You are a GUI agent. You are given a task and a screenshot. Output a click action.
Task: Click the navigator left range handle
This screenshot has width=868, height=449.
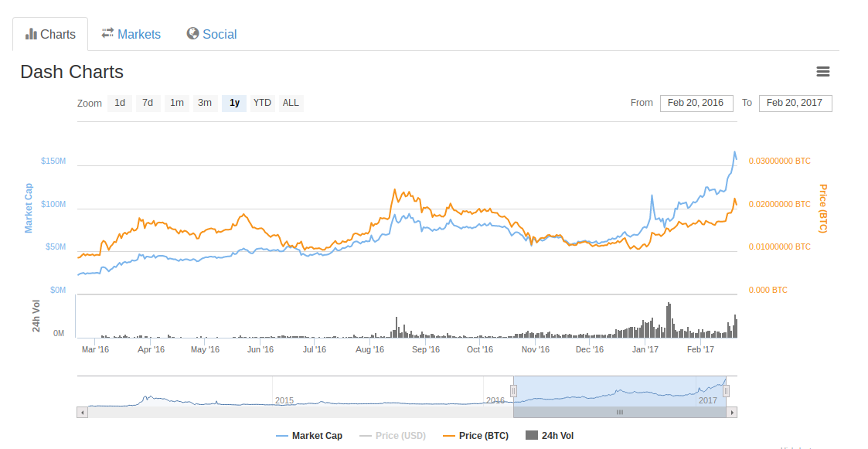(513, 391)
